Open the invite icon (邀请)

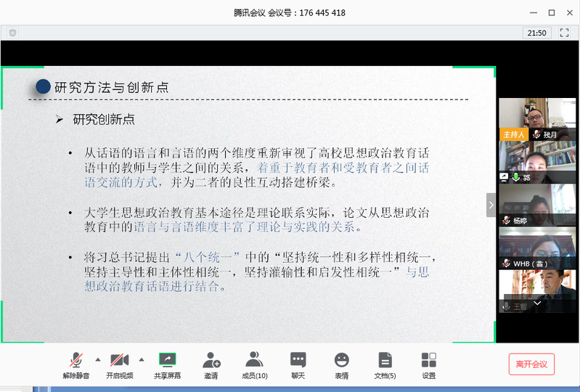[211, 360]
